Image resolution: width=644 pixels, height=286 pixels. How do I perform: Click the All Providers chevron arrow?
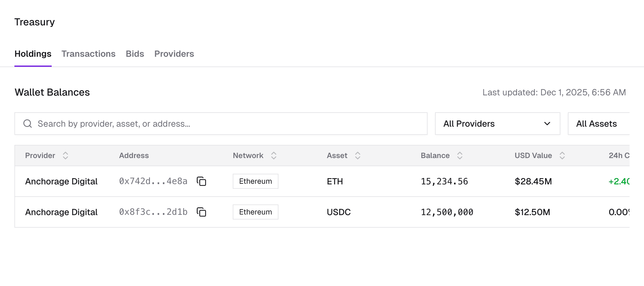point(547,124)
